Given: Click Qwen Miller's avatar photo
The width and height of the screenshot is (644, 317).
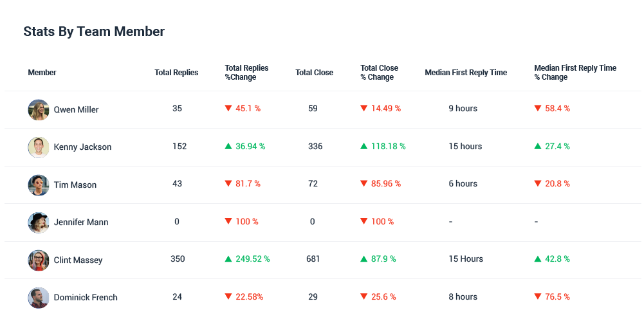Looking at the screenshot, I should coord(39,110).
